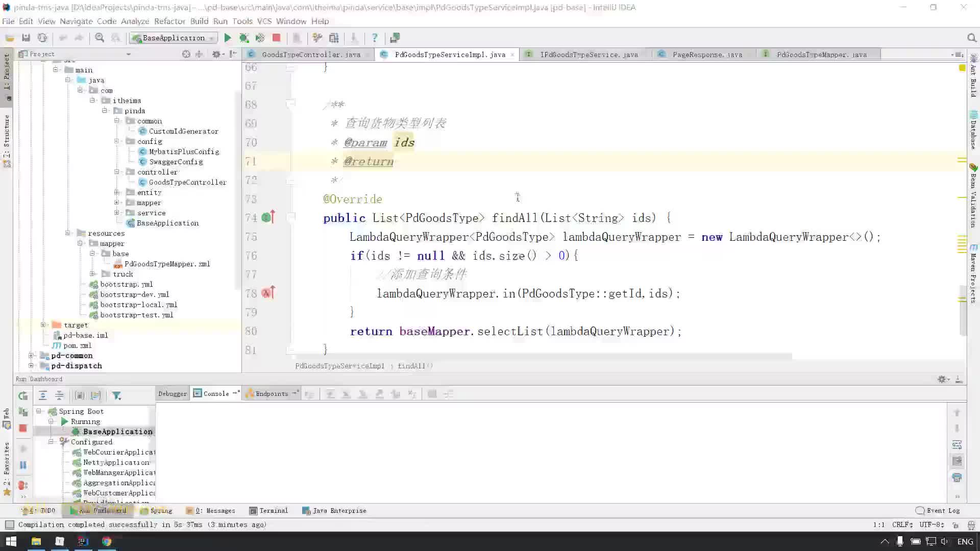Open the Database side panel
This screenshot has width=980, height=551.
tap(973, 130)
